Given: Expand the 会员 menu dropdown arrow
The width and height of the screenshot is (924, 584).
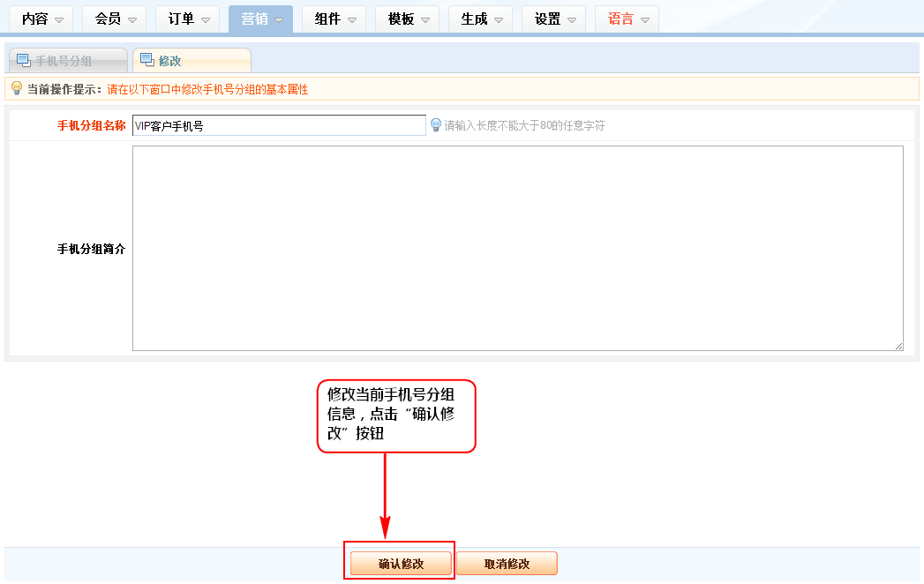Looking at the screenshot, I should pyautogui.click(x=131, y=19).
